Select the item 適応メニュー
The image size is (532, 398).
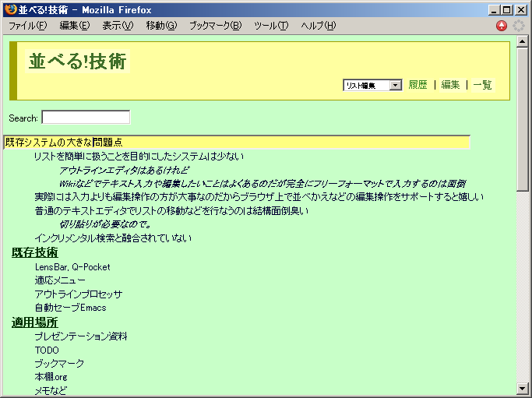60,280
